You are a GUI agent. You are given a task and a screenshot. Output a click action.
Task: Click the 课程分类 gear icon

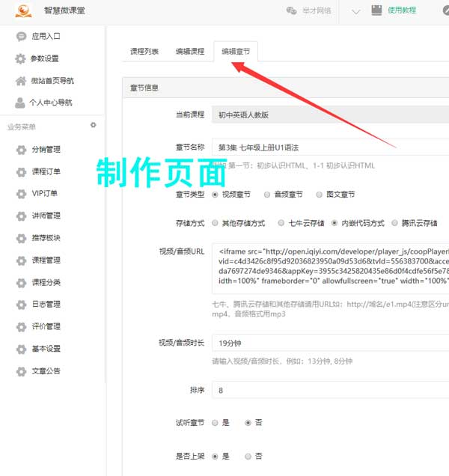pyautogui.click(x=21, y=283)
